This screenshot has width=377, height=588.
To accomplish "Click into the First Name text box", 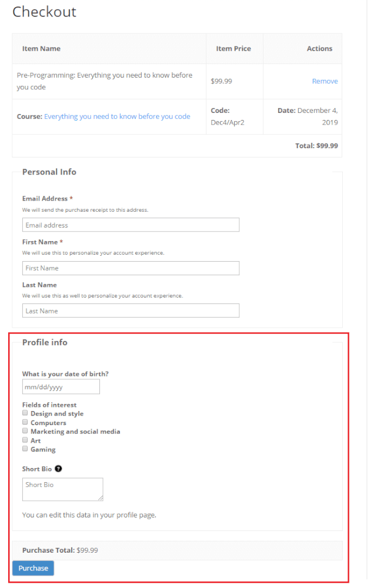I will click(x=131, y=268).
